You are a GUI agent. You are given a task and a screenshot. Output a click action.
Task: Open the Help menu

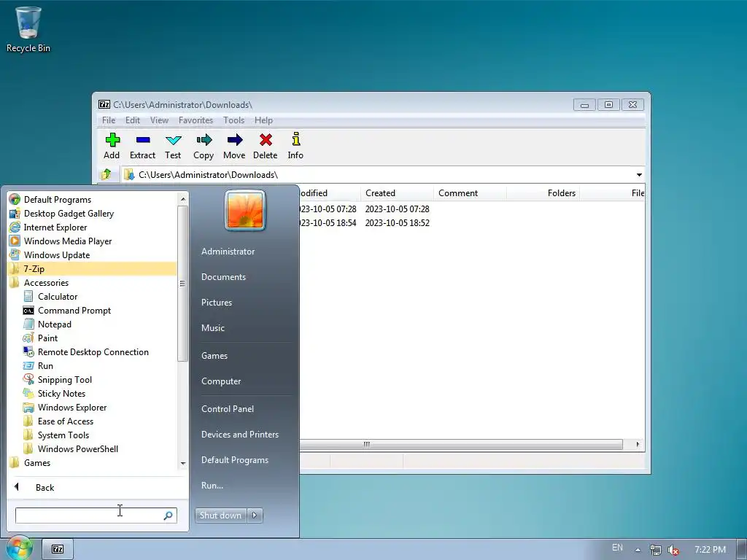[263, 120]
